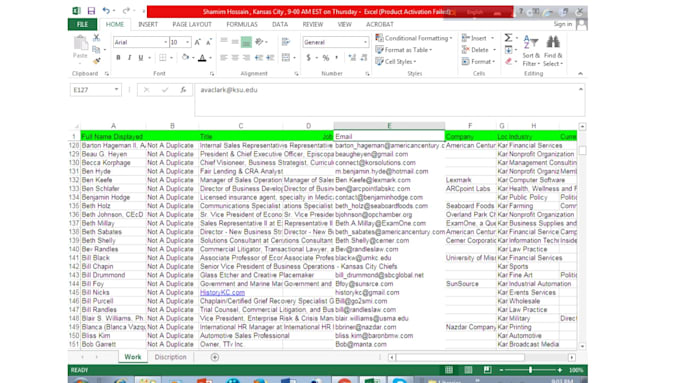Click the new sheet plus button
The width and height of the screenshot is (680, 383).
tap(215, 357)
